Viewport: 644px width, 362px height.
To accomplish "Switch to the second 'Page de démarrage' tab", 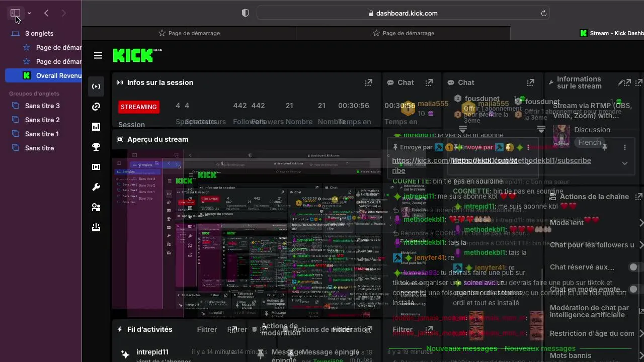I will coord(404,33).
